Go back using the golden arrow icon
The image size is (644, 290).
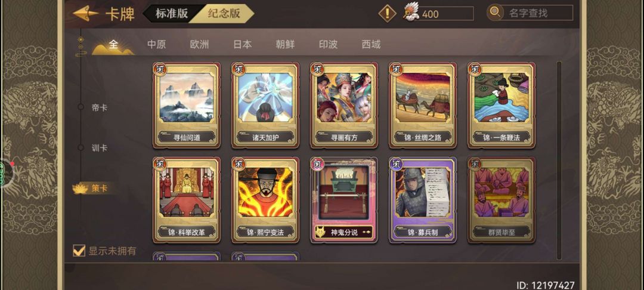tap(85, 14)
